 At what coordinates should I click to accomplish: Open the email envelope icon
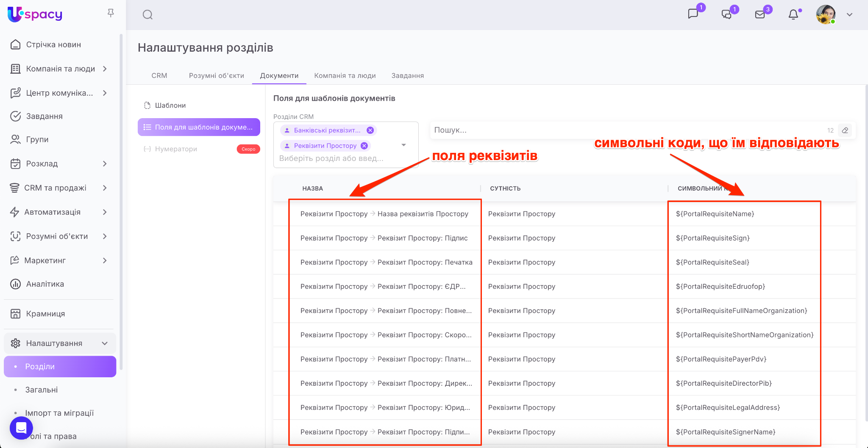pyautogui.click(x=760, y=14)
